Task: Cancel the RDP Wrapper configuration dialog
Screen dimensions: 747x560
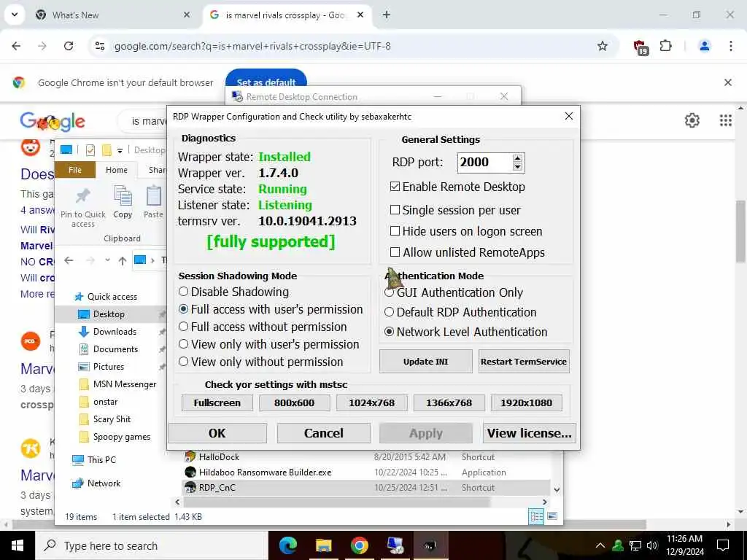Action: [324, 433]
